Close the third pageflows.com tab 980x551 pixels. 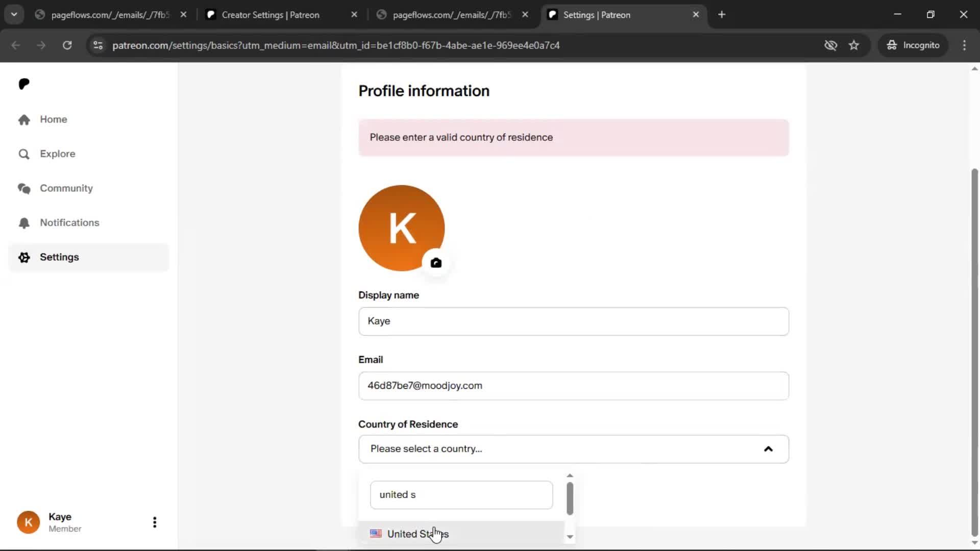[525, 15]
